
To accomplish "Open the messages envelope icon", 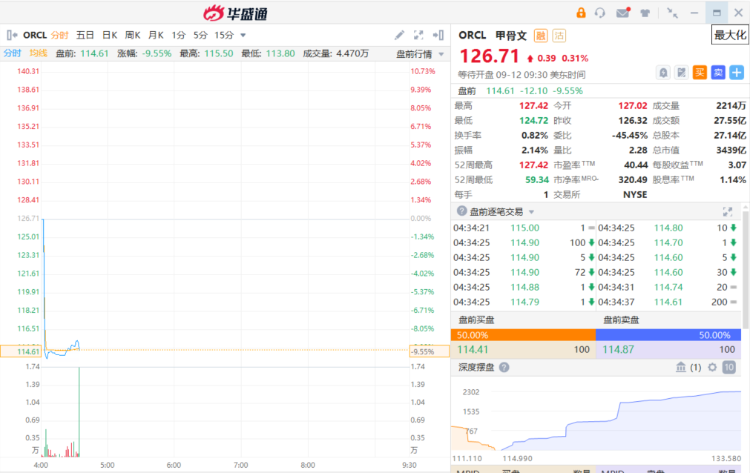I will 623,13.
